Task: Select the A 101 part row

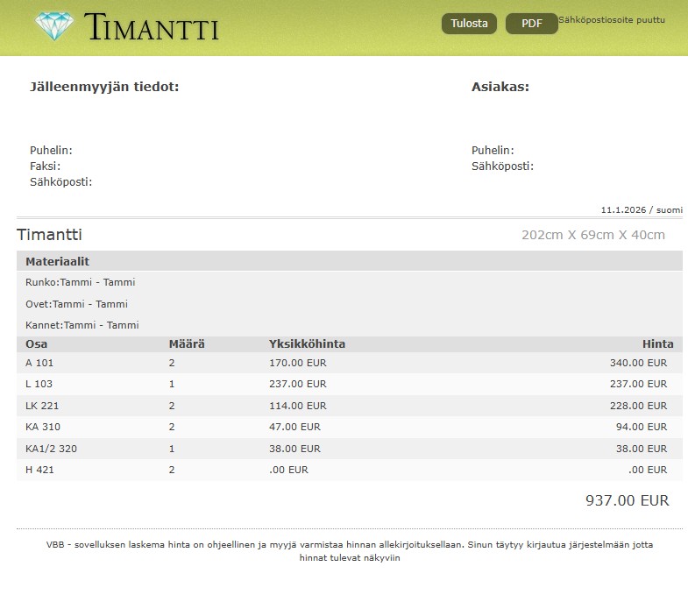Action: click(x=349, y=363)
